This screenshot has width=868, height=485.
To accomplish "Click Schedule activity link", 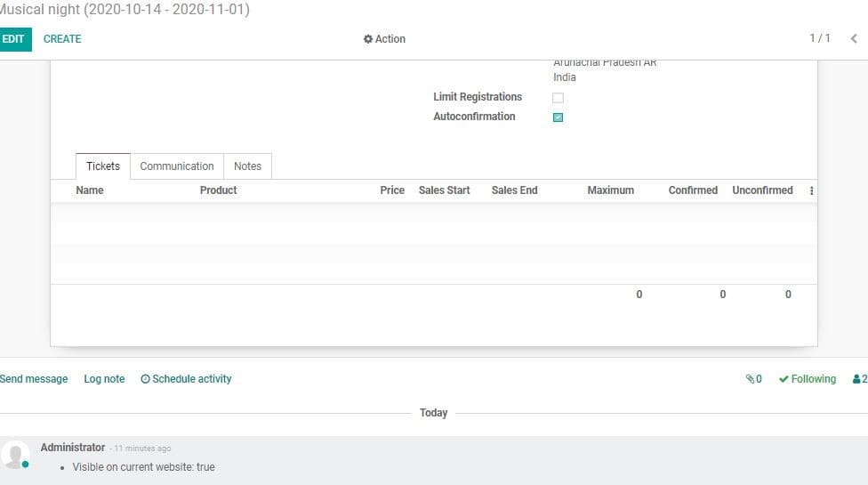I will click(186, 379).
